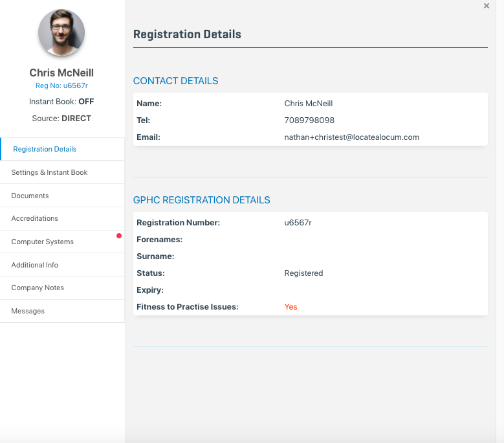
Task: Open the Reg No: u6567r link
Action: point(61,85)
